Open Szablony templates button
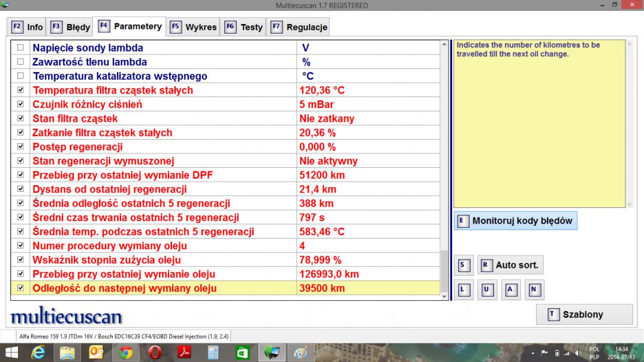The width and height of the screenshot is (644, 362). (x=583, y=314)
